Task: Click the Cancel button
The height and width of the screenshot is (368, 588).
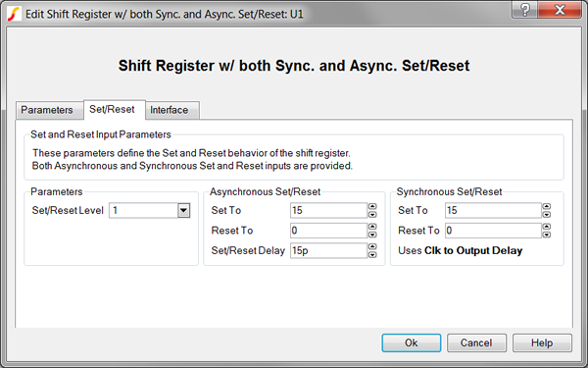Action: click(x=476, y=342)
